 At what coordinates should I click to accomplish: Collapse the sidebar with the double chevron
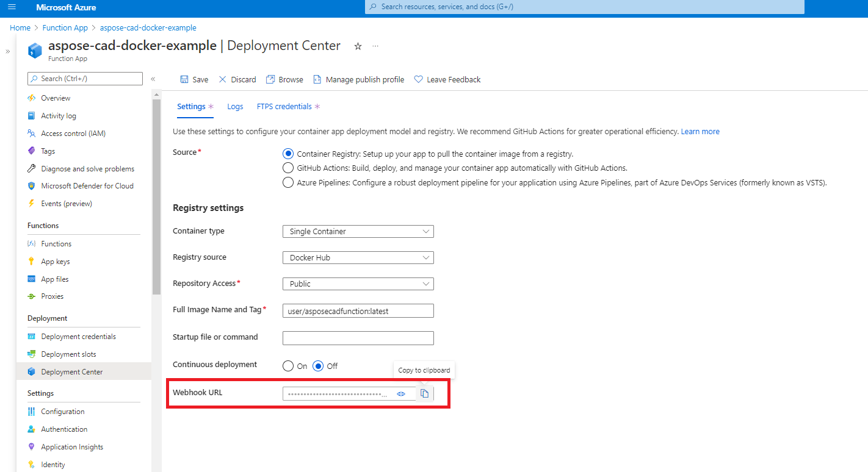[x=153, y=79]
